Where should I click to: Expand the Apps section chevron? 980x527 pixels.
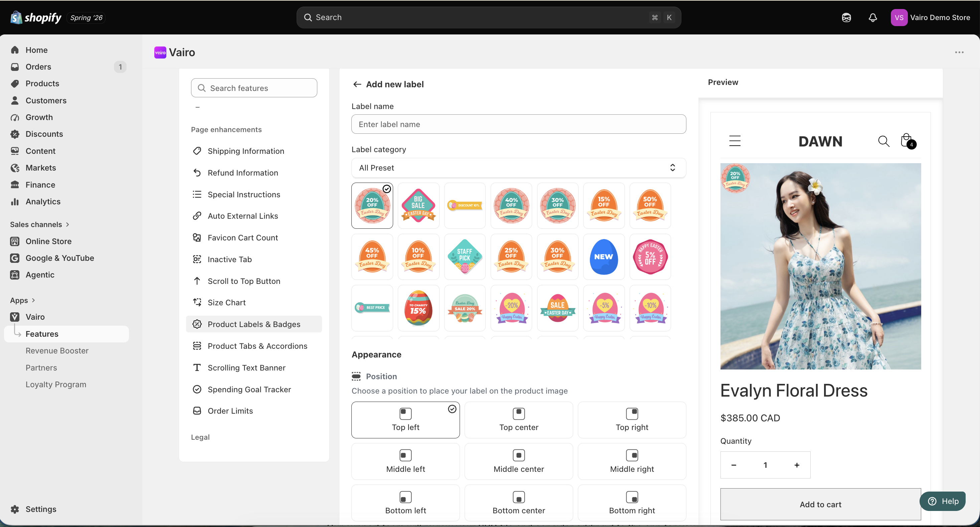[33, 300]
